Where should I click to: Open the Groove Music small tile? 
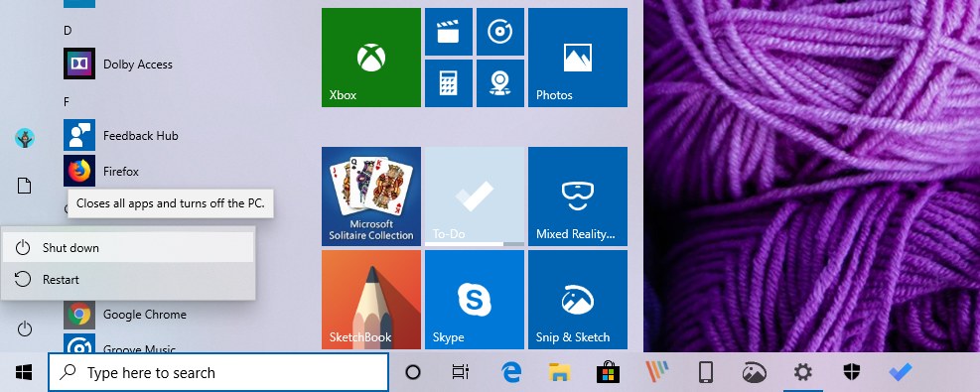coord(500,32)
